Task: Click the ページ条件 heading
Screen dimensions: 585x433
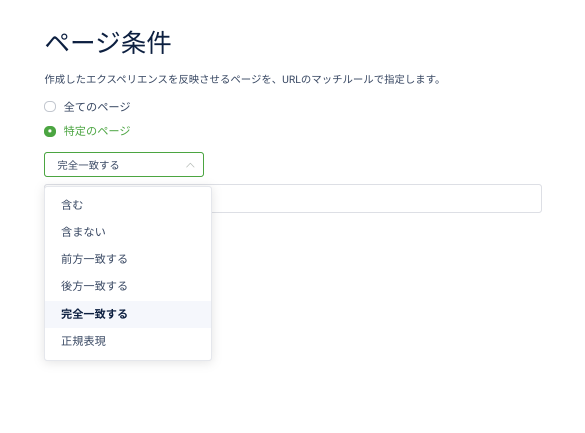Action: (108, 43)
